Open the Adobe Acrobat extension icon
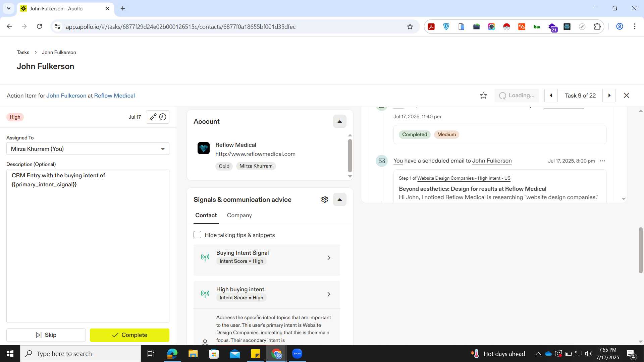The width and height of the screenshot is (644, 362). 431,26
